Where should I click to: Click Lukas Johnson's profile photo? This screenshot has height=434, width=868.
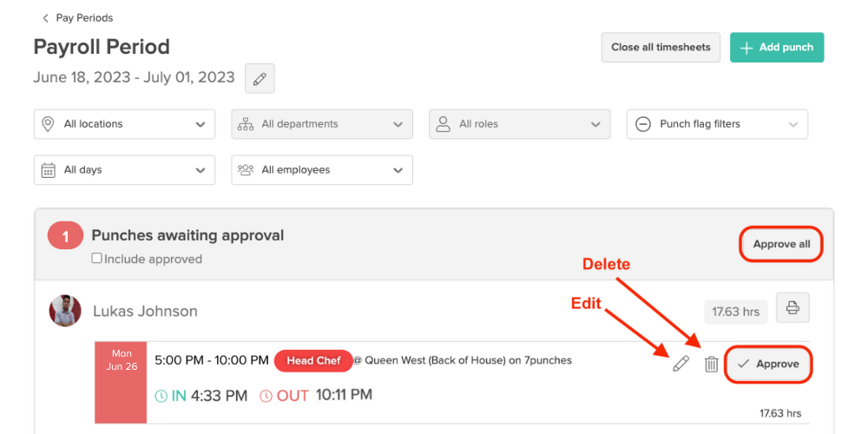[65, 311]
